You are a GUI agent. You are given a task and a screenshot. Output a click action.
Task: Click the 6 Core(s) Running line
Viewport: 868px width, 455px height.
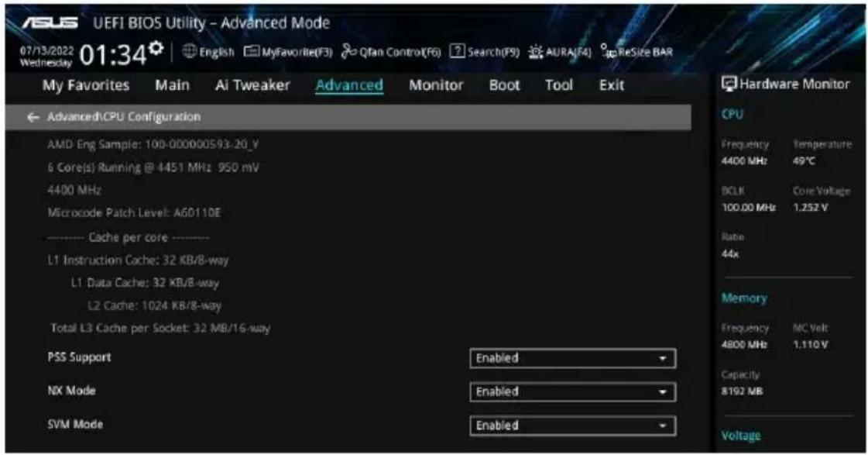click(153, 167)
